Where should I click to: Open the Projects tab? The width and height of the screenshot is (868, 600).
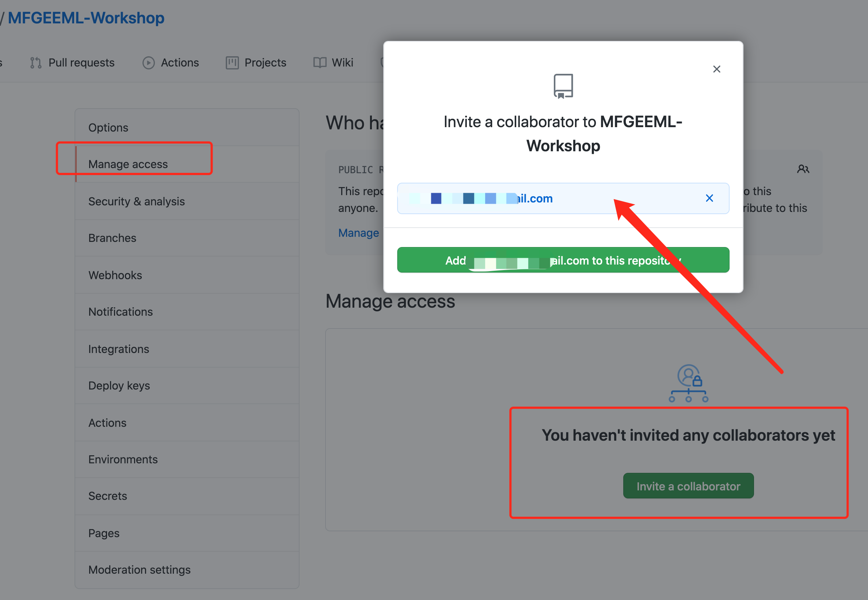[x=256, y=62]
